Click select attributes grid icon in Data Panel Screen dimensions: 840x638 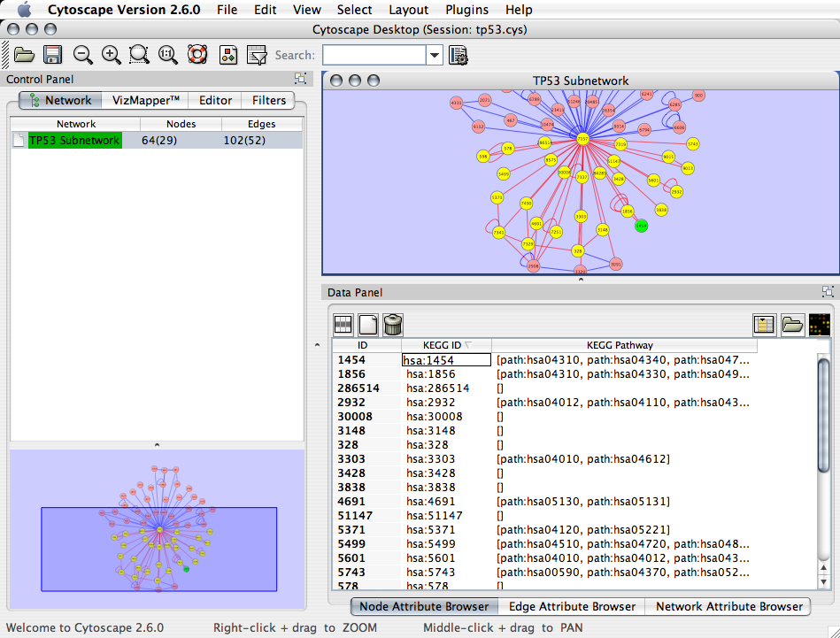coord(343,324)
